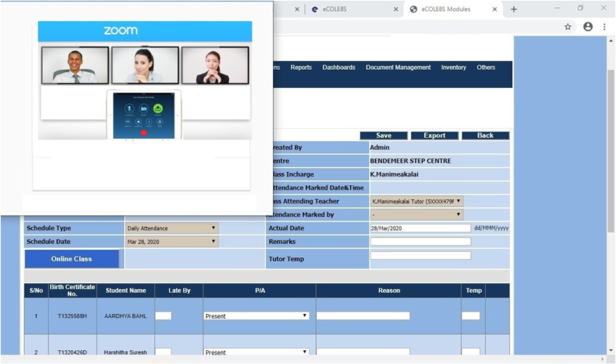This screenshot has height=364, width=616.
Task: Open the Reports menu
Action: [x=301, y=68]
